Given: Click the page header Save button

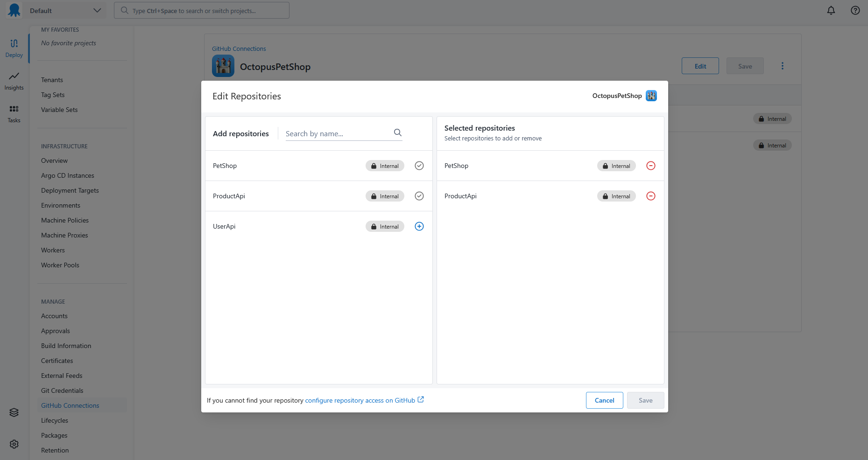Looking at the screenshot, I should click(x=745, y=66).
